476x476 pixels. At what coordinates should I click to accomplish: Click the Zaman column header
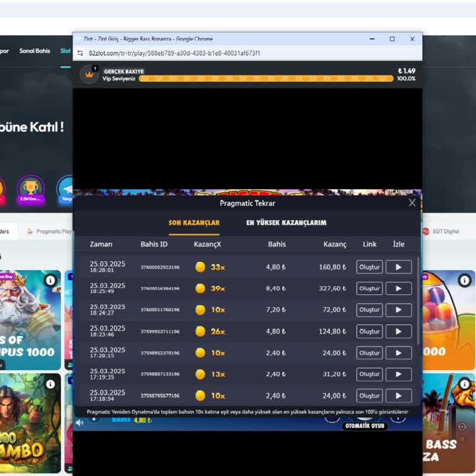coord(101,244)
